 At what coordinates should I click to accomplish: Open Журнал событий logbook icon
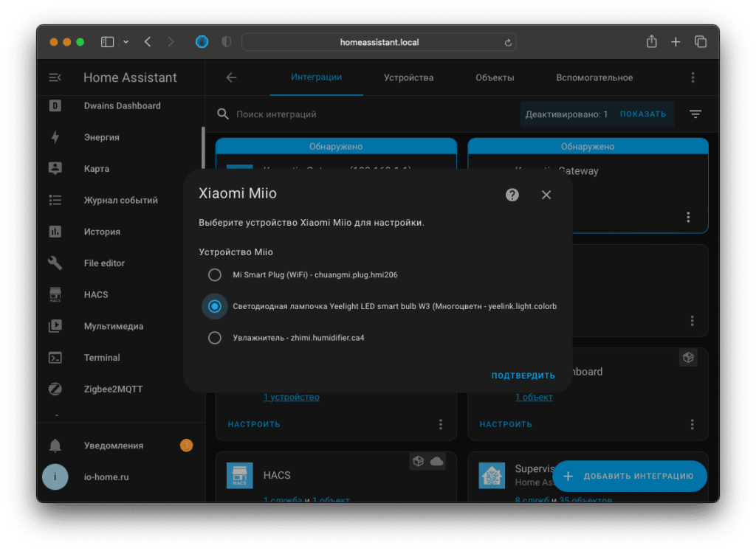(x=55, y=200)
